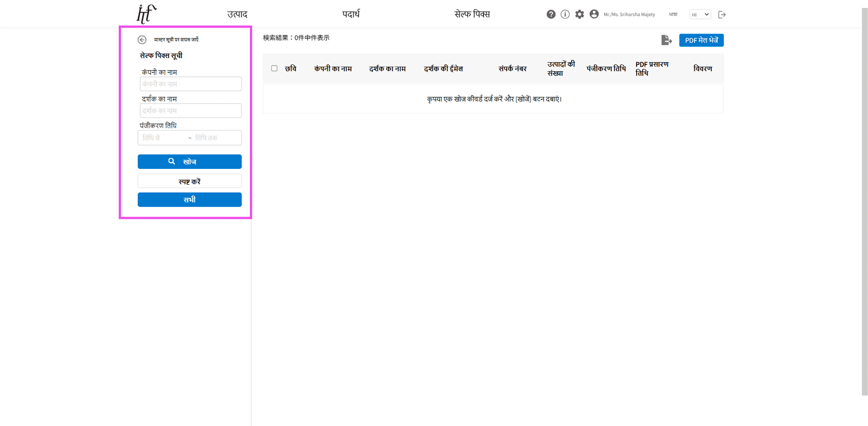Click the तिथि तक date field
This screenshot has height=426, width=868.
pos(217,138)
